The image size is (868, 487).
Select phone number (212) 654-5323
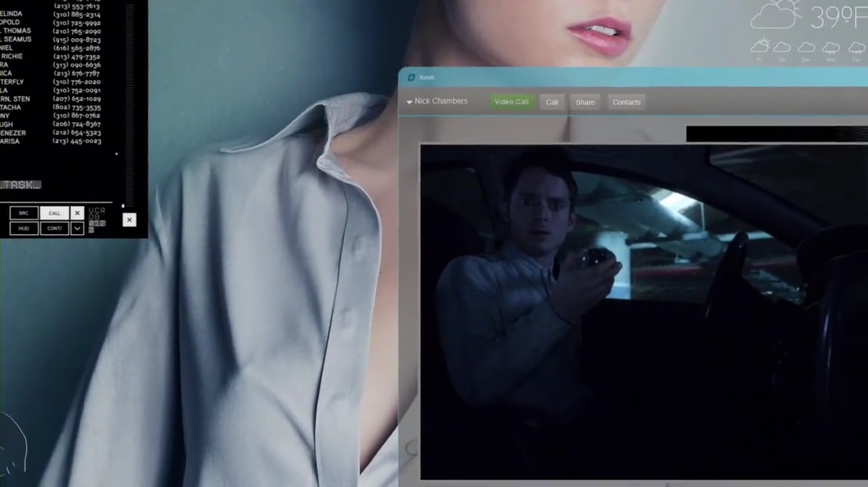coord(77,133)
